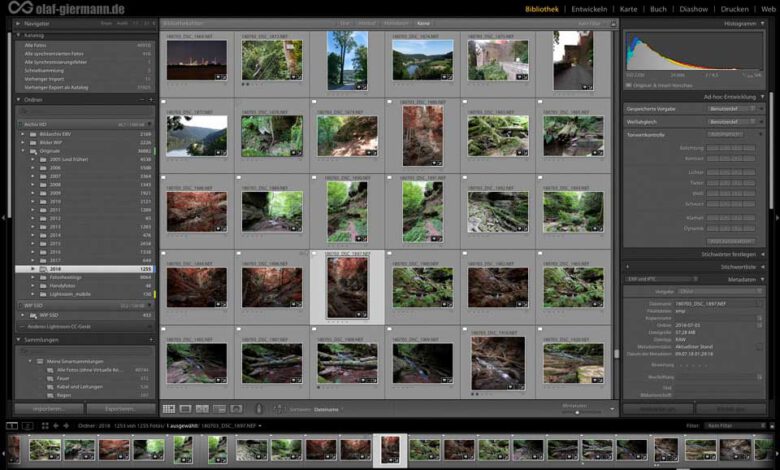
Task: Click the Exportieren button
Action: [120, 408]
